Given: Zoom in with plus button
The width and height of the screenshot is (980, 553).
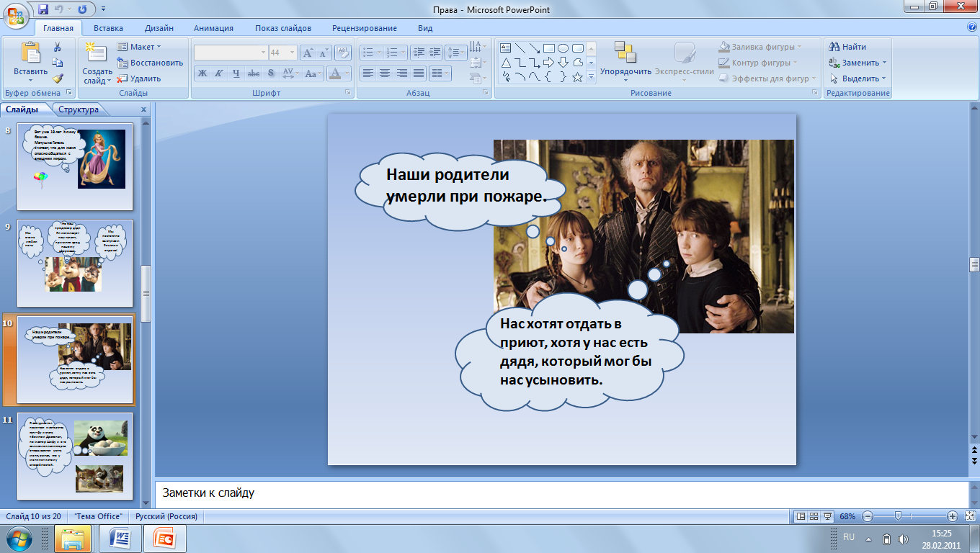Looking at the screenshot, I should (x=953, y=516).
